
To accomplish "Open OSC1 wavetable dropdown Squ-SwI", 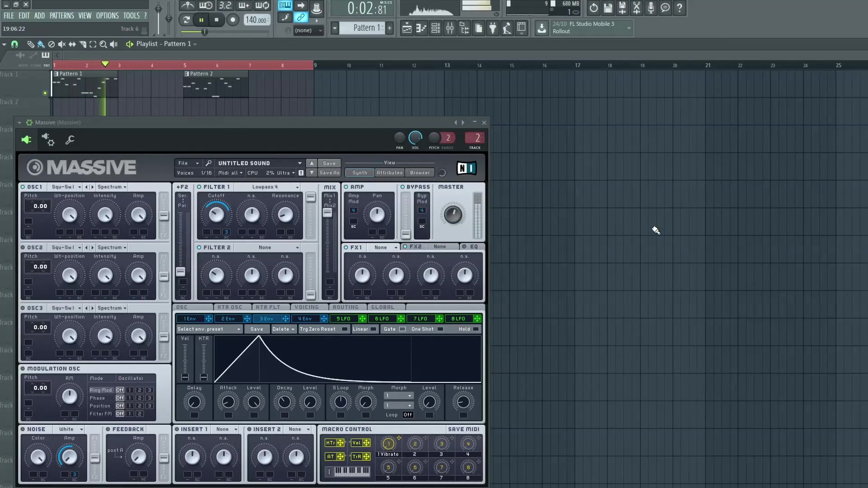I will (x=66, y=187).
